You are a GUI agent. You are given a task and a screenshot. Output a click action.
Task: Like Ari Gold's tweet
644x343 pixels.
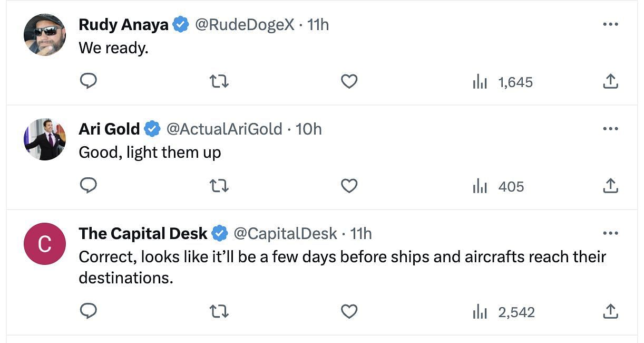tap(349, 186)
